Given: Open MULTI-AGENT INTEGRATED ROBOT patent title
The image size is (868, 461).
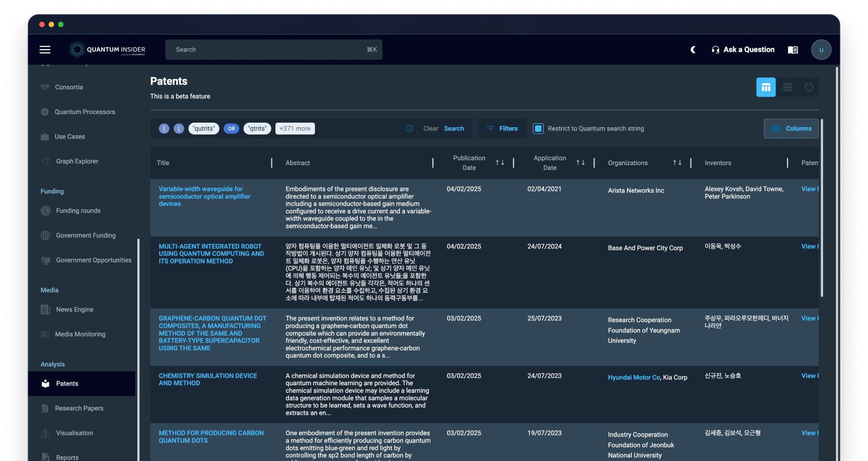Looking at the screenshot, I should point(211,254).
